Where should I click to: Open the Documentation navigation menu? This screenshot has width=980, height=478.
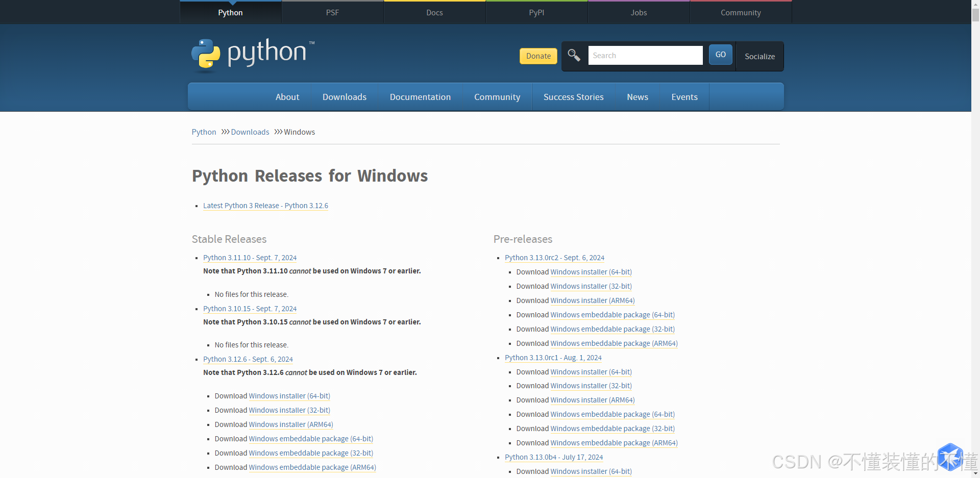click(x=420, y=97)
